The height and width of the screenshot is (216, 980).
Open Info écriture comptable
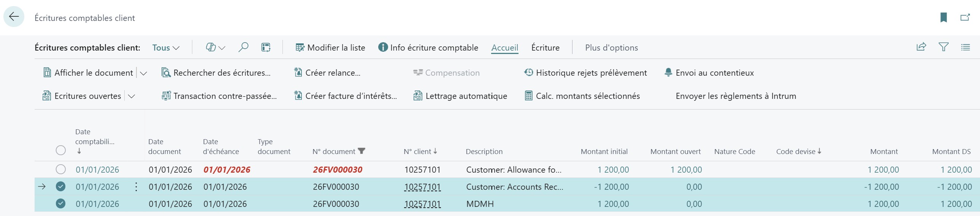tap(428, 48)
